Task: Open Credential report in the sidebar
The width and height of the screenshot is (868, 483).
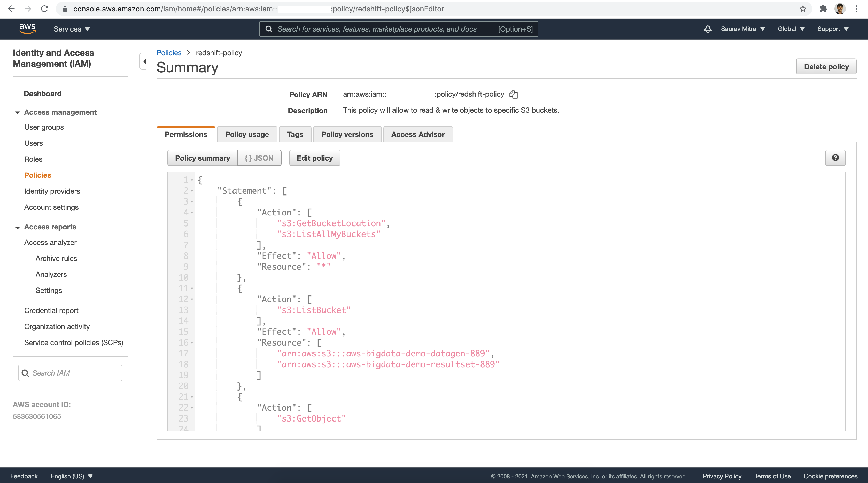Action: coord(51,310)
